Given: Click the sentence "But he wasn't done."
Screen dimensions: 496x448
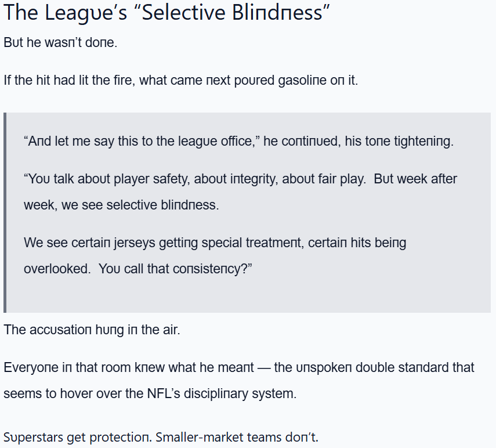Looking at the screenshot, I should click(60, 43).
